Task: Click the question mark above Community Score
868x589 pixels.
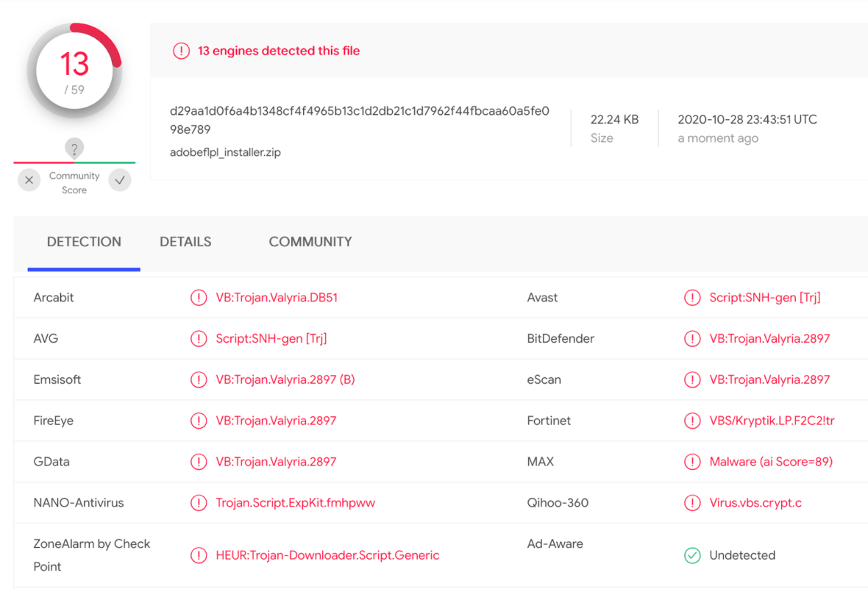Action: 74,146
